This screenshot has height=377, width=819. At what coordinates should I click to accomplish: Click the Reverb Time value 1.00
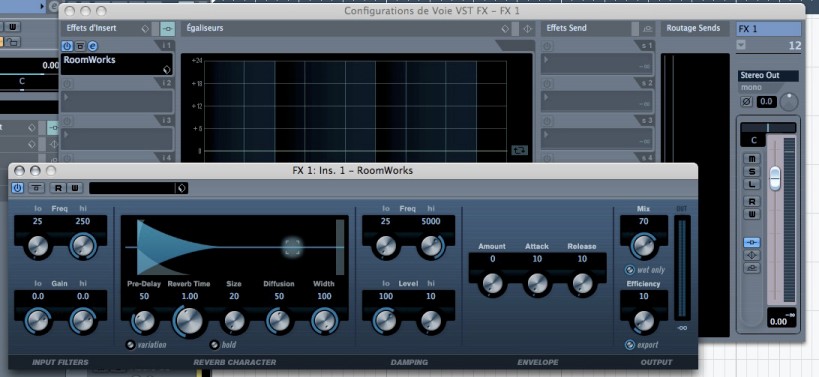tap(189, 296)
